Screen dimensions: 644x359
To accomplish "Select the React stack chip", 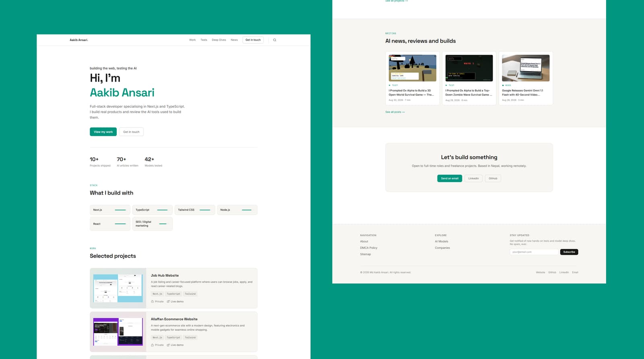I will [x=110, y=224].
